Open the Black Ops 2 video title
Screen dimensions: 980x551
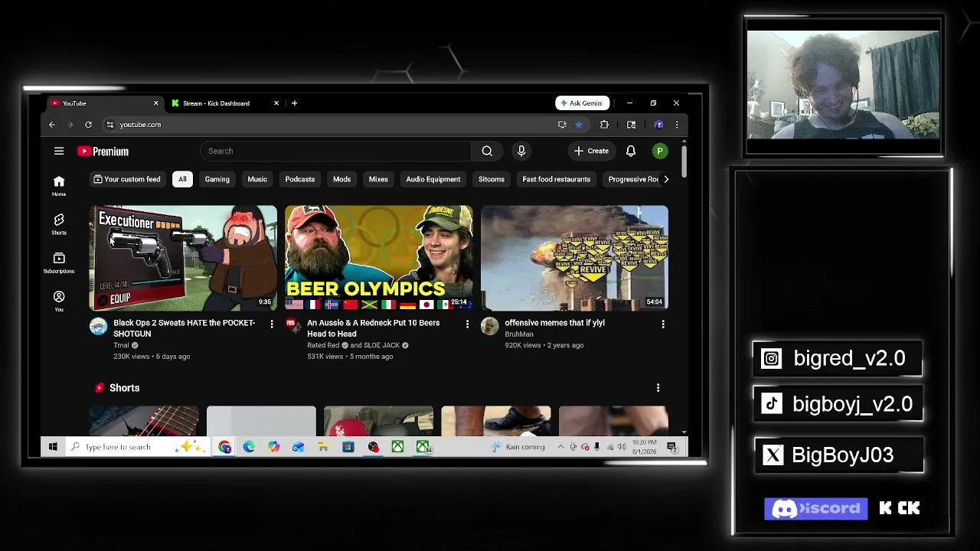[x=185, y=328]
